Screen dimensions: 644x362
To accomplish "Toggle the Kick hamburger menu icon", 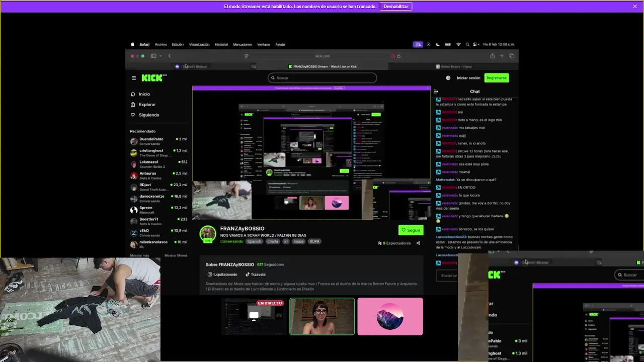I will point(134,78).
